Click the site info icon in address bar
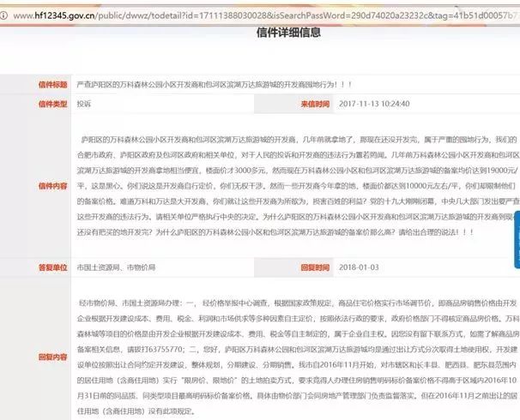Screen dimensions: 520x420 pyautogui.click(x=3, y=15)
